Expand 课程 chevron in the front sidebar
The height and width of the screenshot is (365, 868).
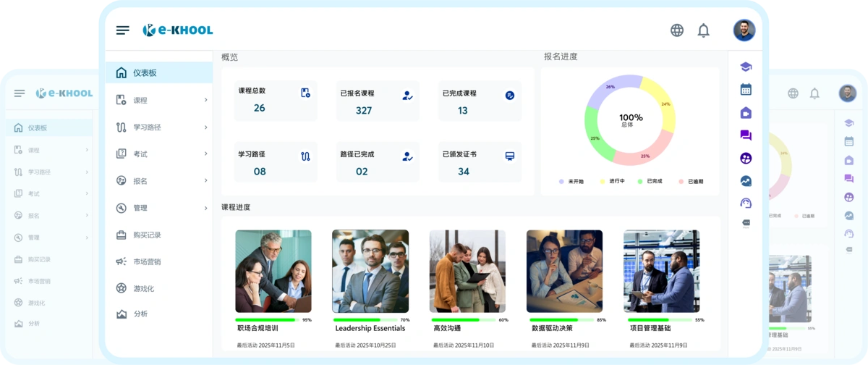tap(205, 100)
